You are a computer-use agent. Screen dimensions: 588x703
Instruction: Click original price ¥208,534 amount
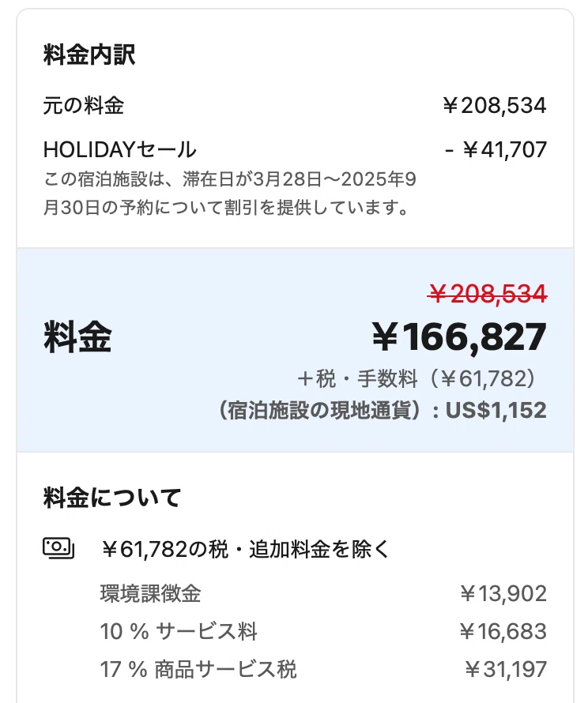494,106
